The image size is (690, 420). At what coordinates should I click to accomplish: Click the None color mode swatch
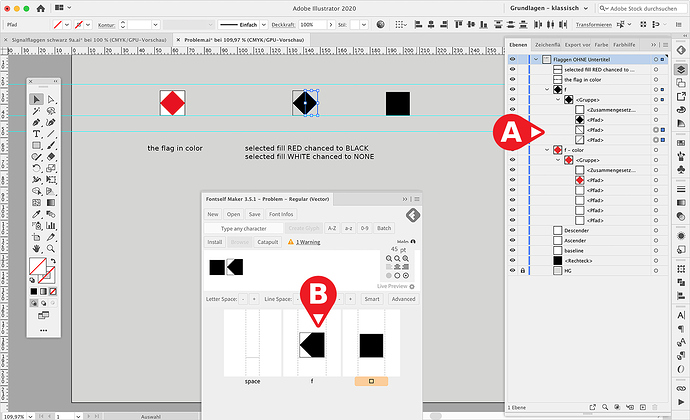coord(53,291)
